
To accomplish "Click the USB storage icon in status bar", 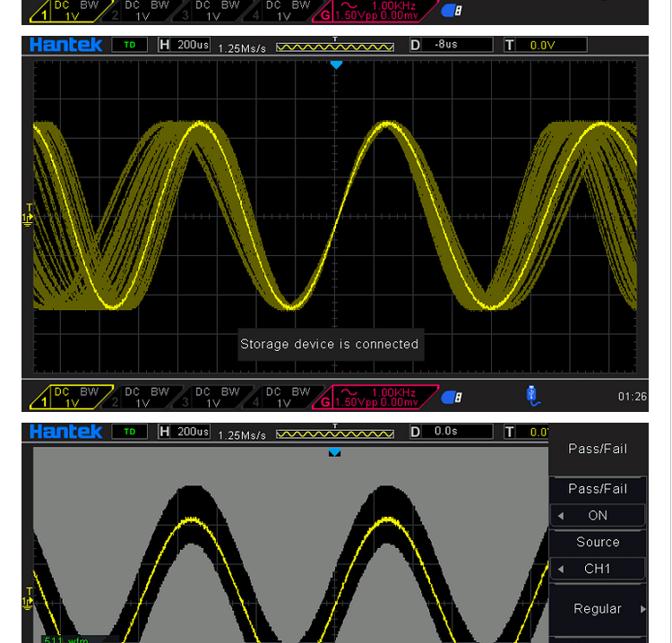I will pyautogui.click(x=533, y=395).
